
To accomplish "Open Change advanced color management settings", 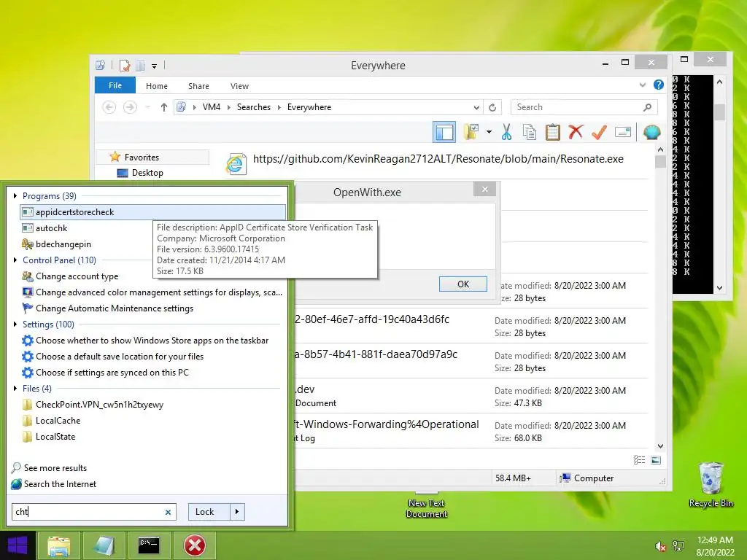I will click(158, 292).
